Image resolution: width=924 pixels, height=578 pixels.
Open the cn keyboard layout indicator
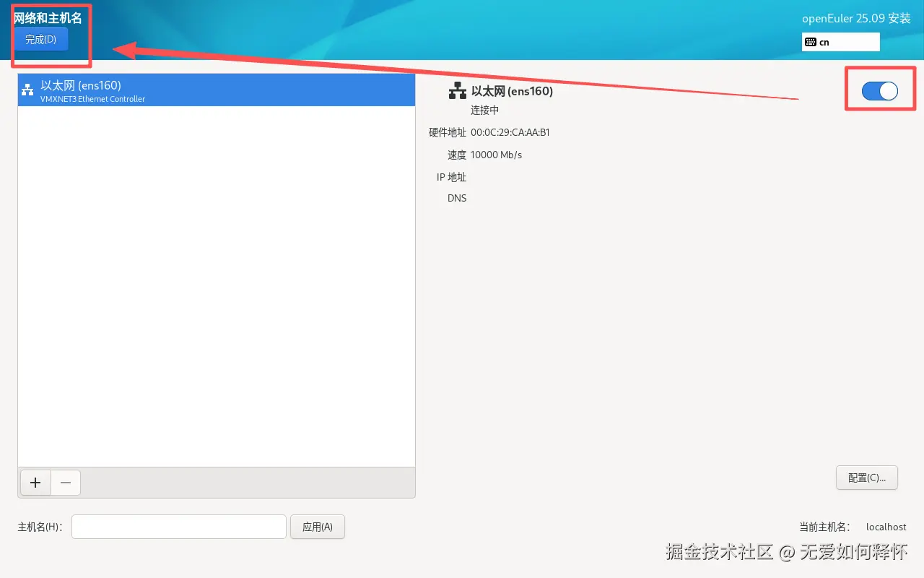tap(840, 42)
